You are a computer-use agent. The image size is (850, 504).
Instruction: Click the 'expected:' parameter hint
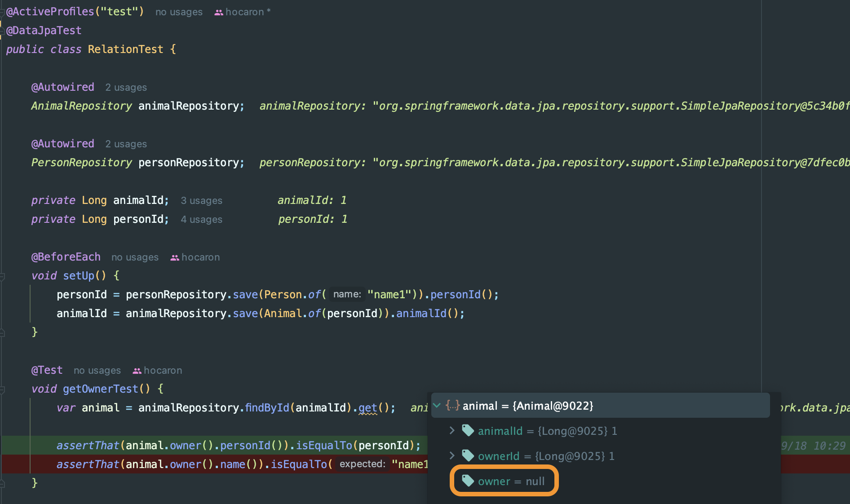pyautogui.click(x=363, y=464)
